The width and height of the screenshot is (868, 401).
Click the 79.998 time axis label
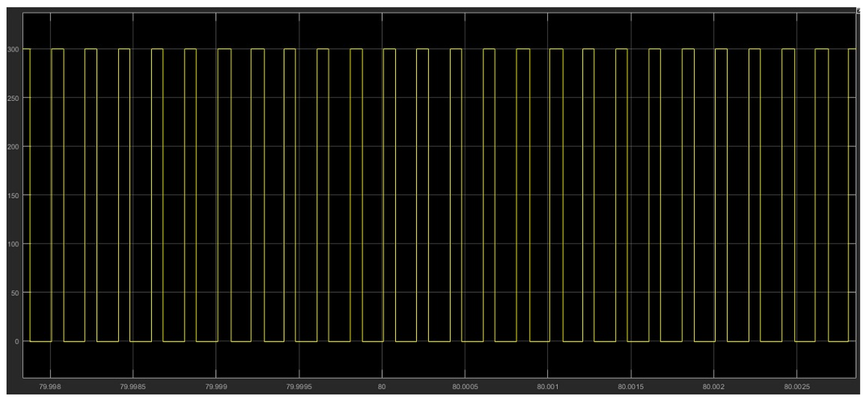[50, 387]
